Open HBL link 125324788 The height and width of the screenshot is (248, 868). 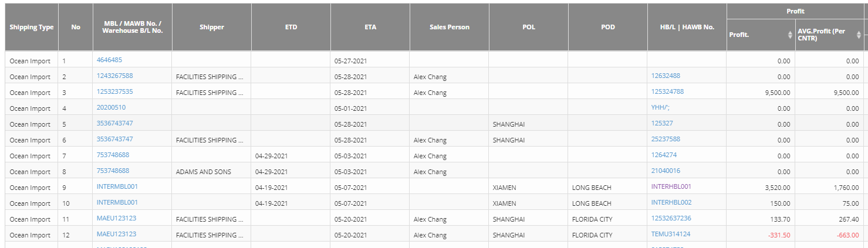point(667,91)
